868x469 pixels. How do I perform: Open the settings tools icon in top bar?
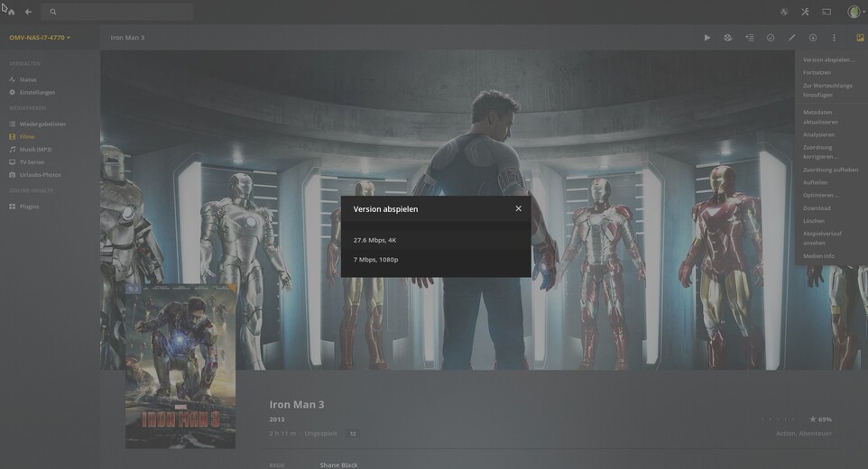click(x=805, y=12)
